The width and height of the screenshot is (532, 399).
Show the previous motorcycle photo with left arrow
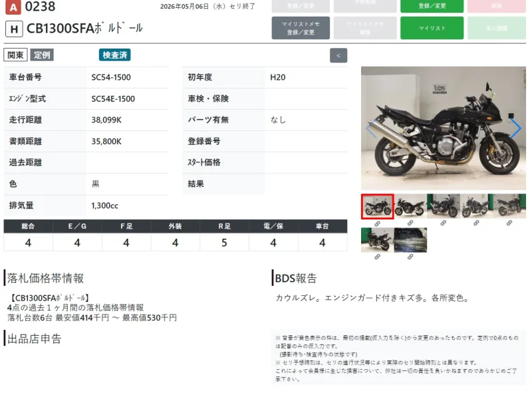click(x=371, y=128)
